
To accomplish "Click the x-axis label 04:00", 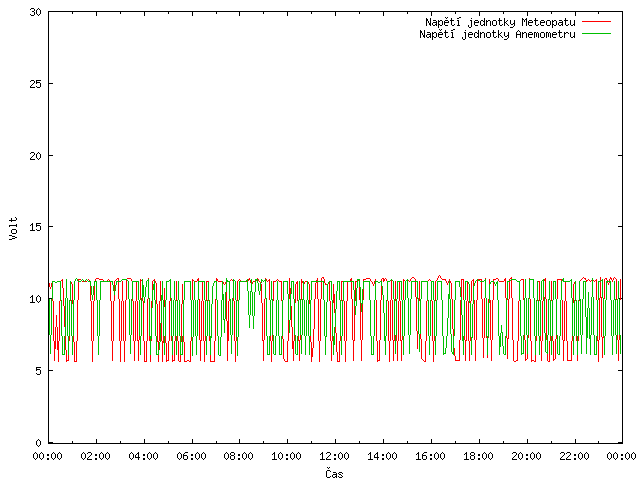I will (x=143, y=456).
